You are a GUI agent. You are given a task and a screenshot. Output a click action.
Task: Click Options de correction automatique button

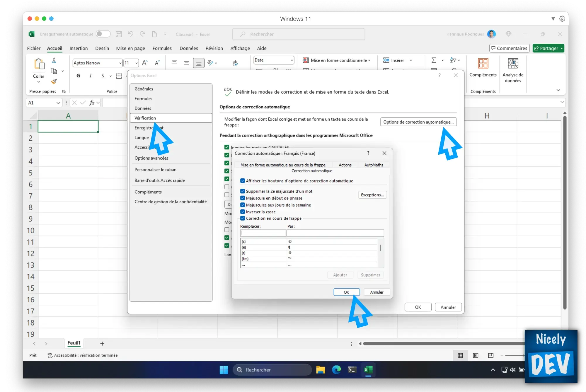click(x=418, y=122)
